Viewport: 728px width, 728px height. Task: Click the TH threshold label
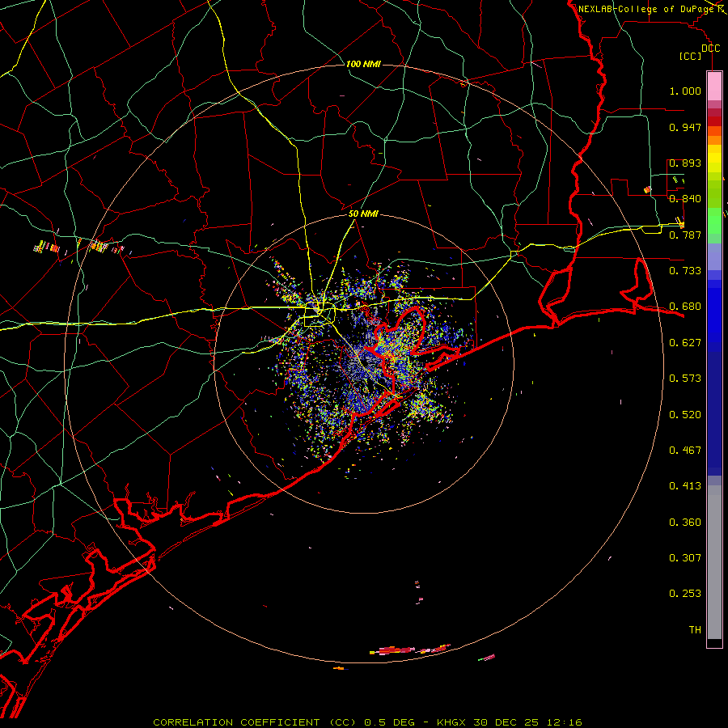[695, 630]
